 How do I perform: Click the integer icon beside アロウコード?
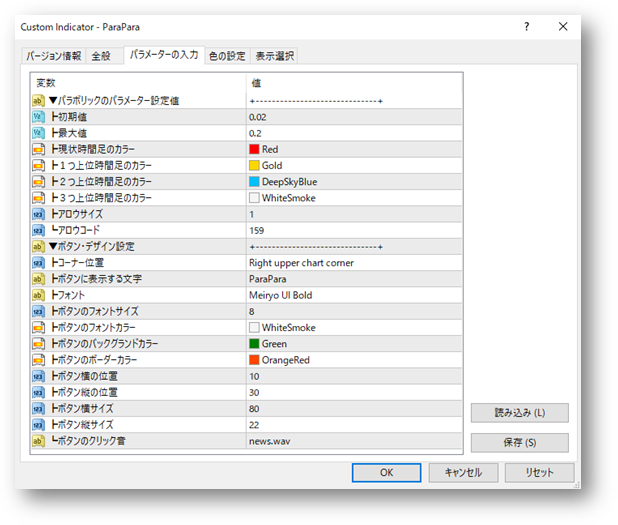(x=38, y=230)
